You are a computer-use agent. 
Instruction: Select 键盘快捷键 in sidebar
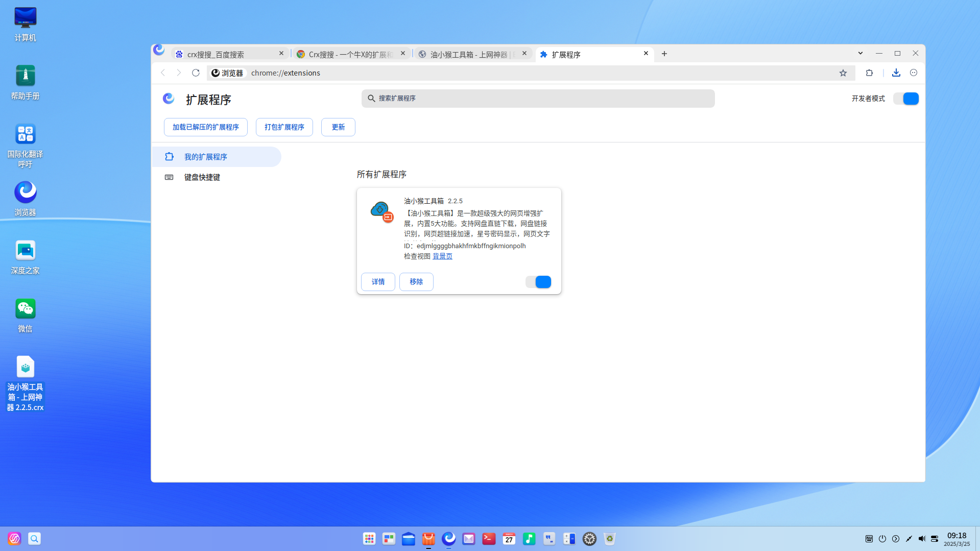(x=217, y=177)
